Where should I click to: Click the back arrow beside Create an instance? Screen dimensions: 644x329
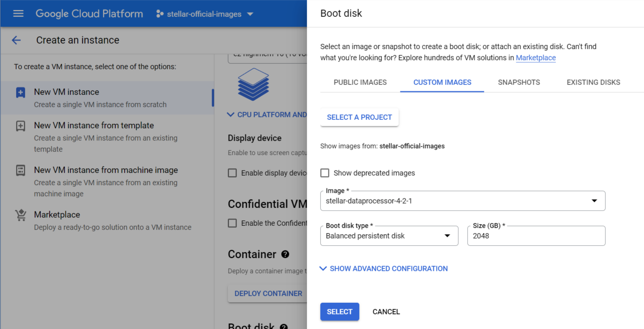(x=16, y=40)
